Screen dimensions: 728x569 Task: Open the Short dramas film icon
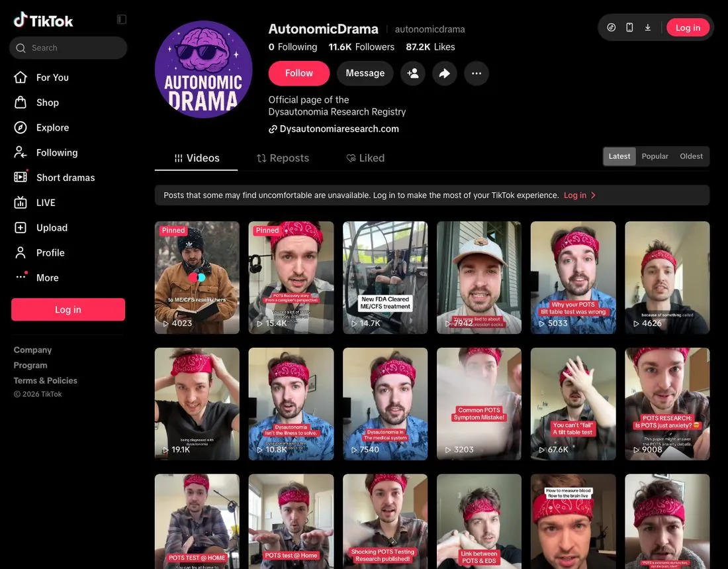(21, 177)
